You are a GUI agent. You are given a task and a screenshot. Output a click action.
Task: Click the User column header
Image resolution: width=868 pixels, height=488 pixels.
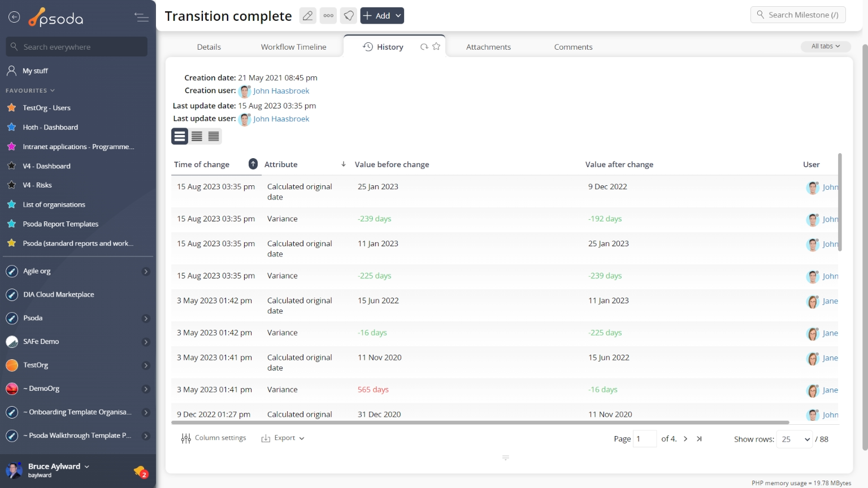point(811,164)
